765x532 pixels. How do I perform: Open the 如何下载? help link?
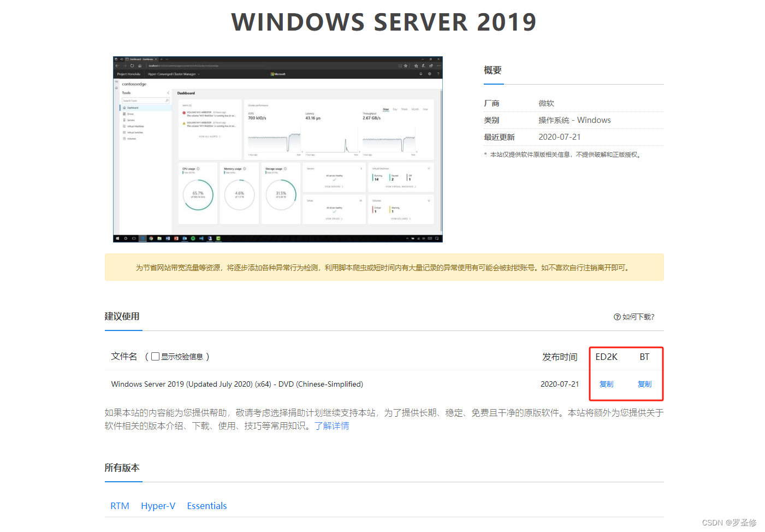(x=634, y=317)
